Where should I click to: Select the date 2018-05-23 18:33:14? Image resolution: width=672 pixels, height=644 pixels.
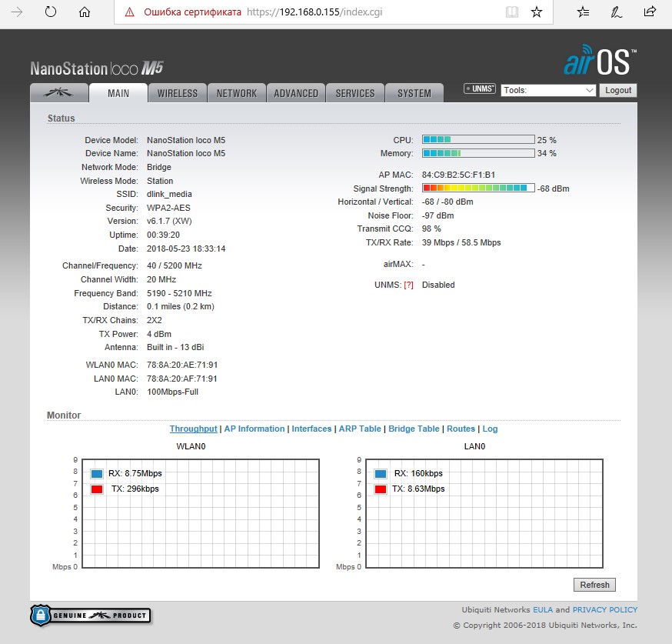click(186, 249)
